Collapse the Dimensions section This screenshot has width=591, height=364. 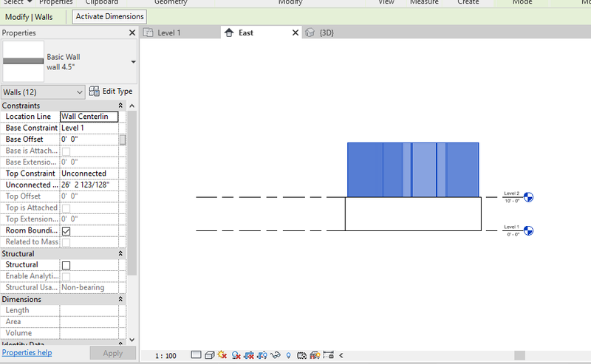(120, 299)
